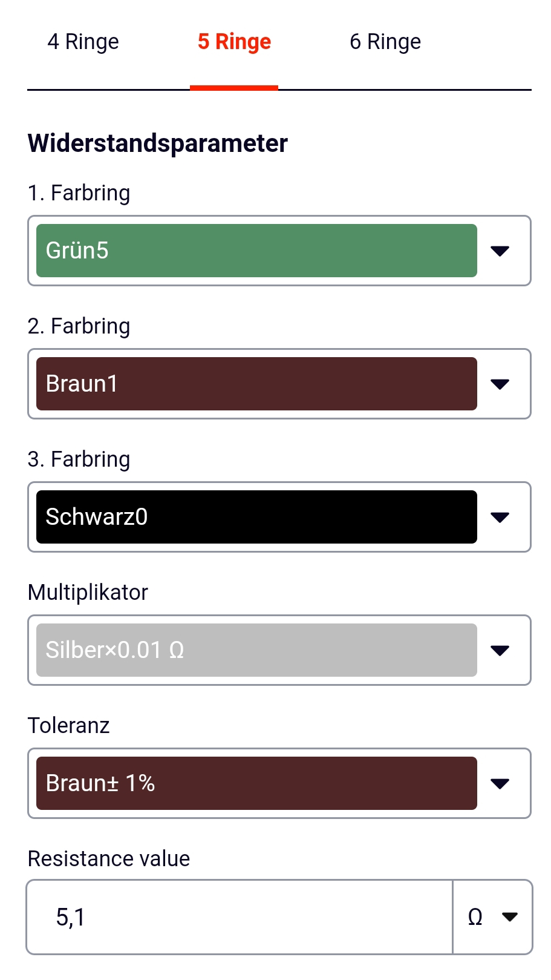
Task: Click the Resistance value input field
Action: (240, 917)
